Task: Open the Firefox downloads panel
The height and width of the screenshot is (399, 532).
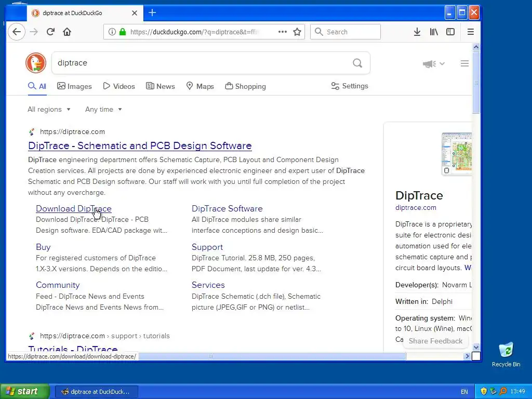Action: click(417, 32)
